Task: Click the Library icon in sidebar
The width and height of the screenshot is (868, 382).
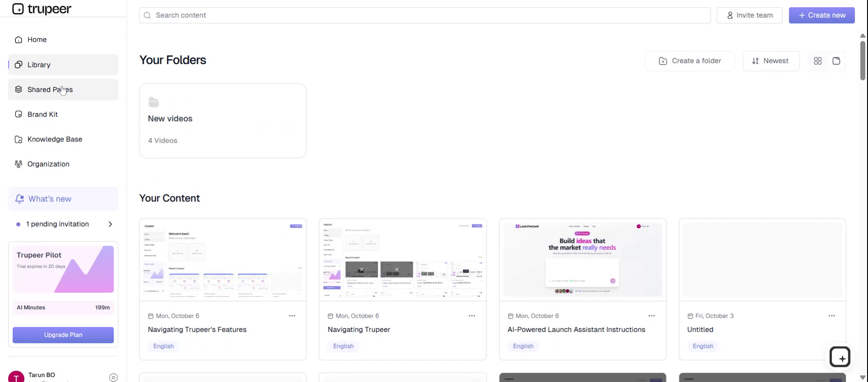Action: coord(19,65)
